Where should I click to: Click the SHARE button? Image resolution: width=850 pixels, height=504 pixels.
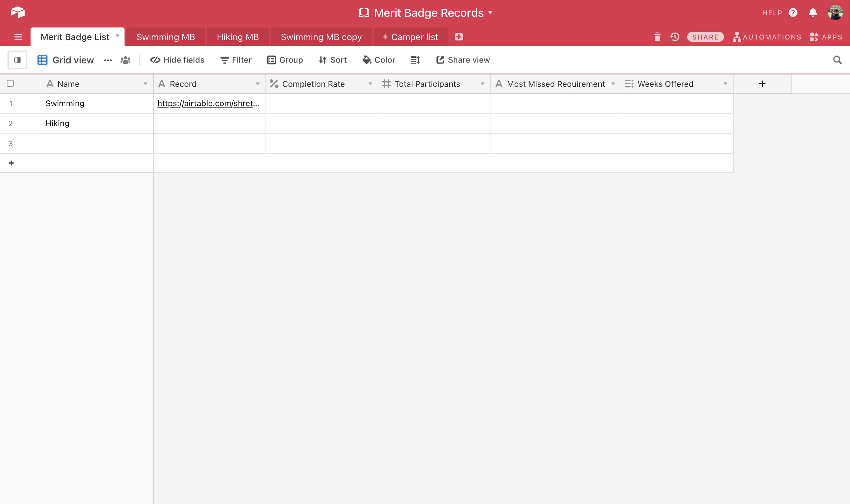click(x=705, y=37)
